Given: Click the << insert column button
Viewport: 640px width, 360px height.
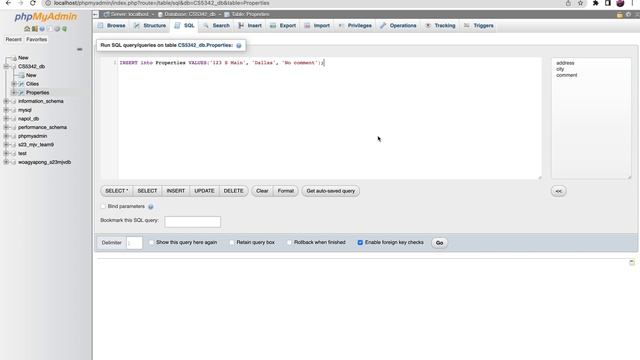Looking at the screenshot, I should coord(559,191).
